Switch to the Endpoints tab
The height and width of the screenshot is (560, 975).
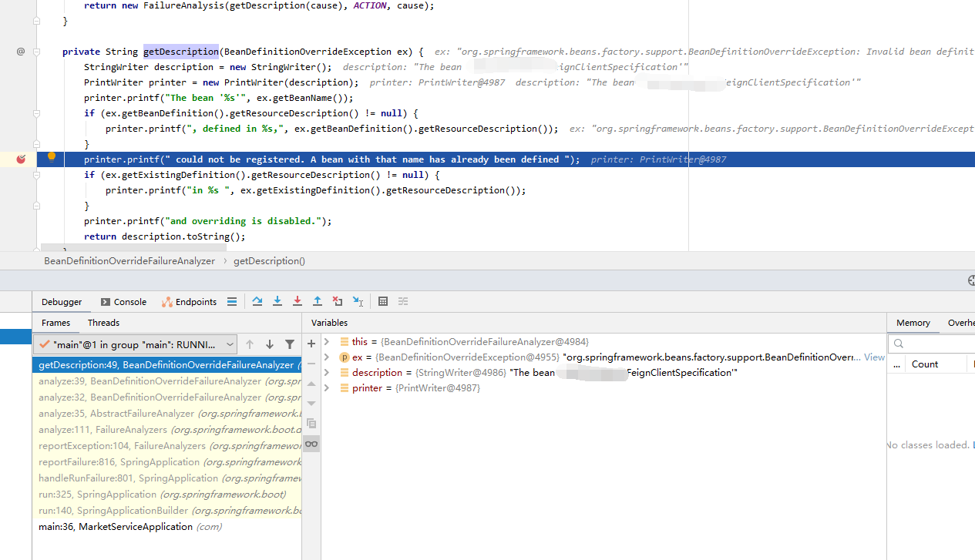[x=190, y=302]
